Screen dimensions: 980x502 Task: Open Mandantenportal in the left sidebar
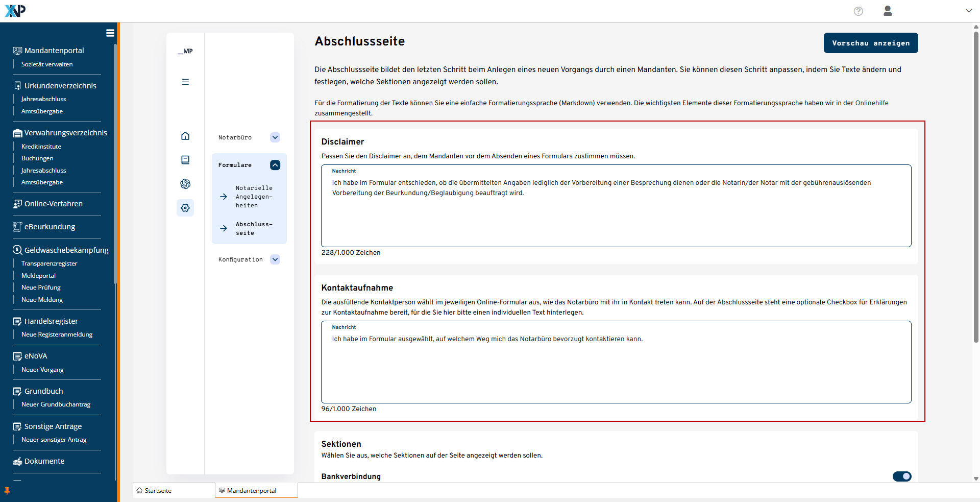54,51
